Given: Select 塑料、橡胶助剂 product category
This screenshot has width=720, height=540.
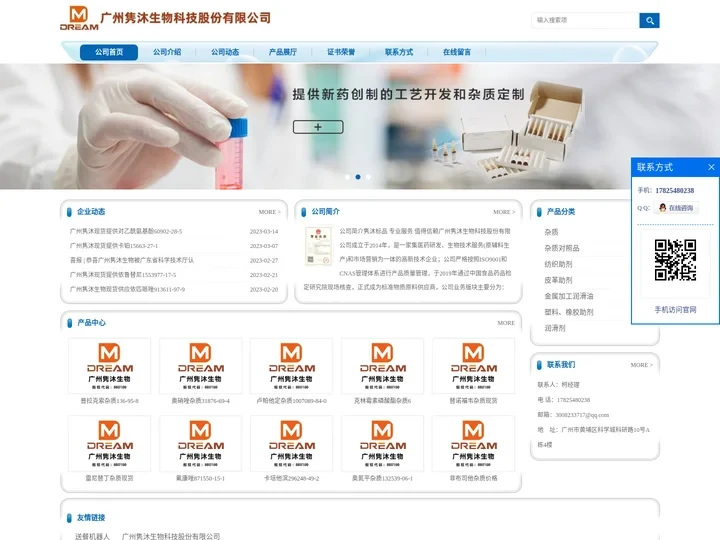Looking at the screenshot, I should pos(569,312).
